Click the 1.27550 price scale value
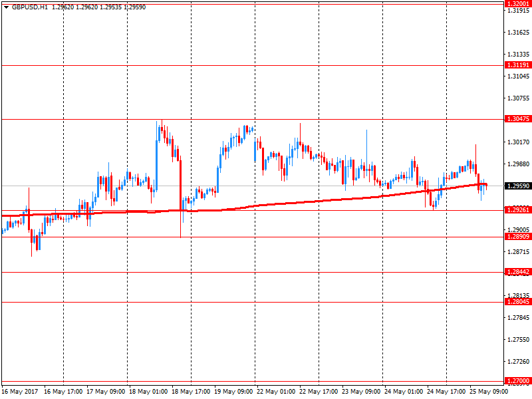 tap(518, 340)
